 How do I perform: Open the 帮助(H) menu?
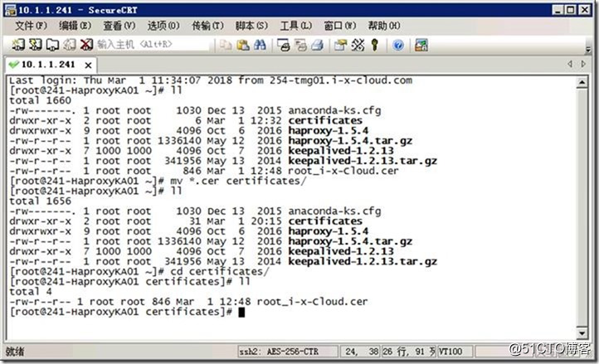coord(384,26)
